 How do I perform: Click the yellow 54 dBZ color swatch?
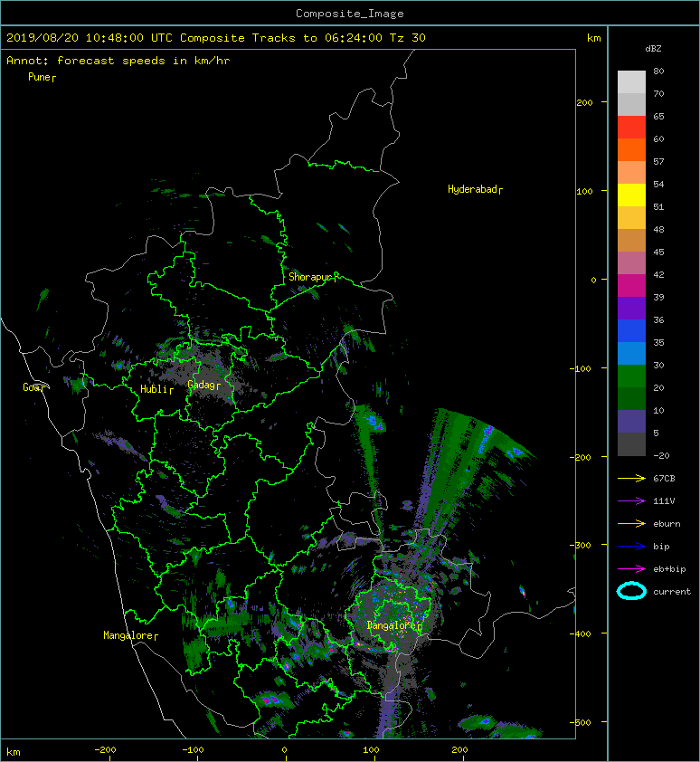pos(631,195)
